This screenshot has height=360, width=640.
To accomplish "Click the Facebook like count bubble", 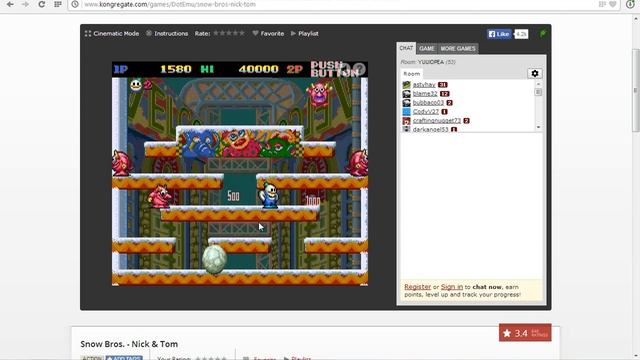I will [x=521, y=34].
